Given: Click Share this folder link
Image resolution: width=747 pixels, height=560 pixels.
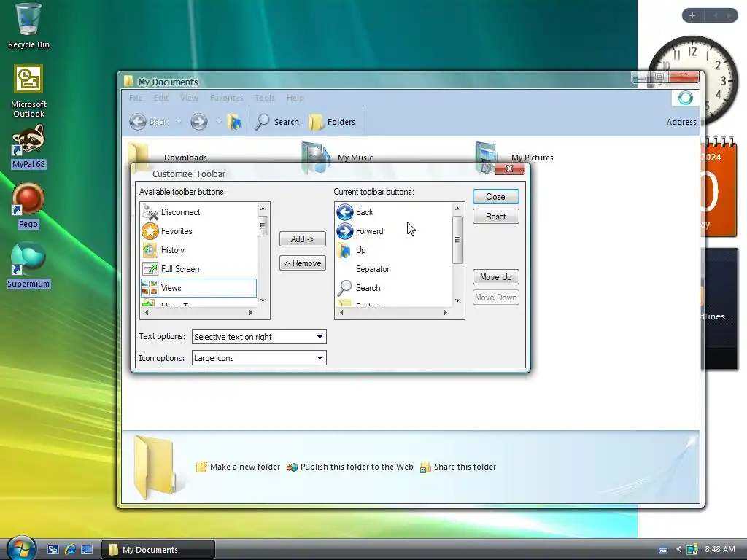Looking at the screenshot, I should [458, 467].
